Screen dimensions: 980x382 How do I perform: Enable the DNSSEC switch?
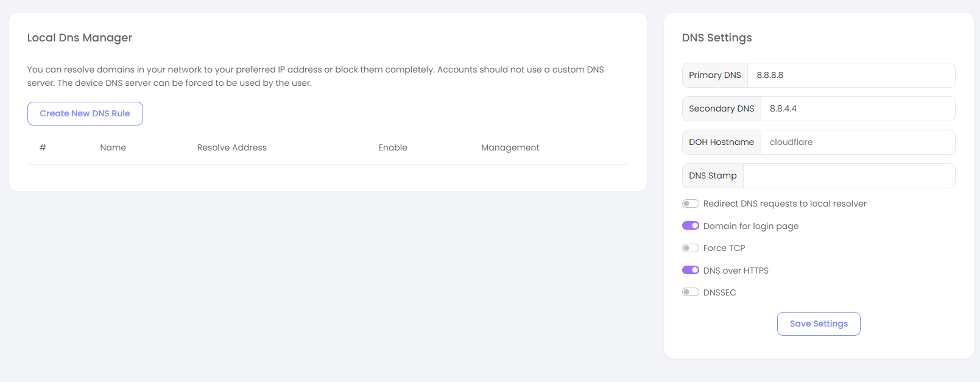(690, 292)
